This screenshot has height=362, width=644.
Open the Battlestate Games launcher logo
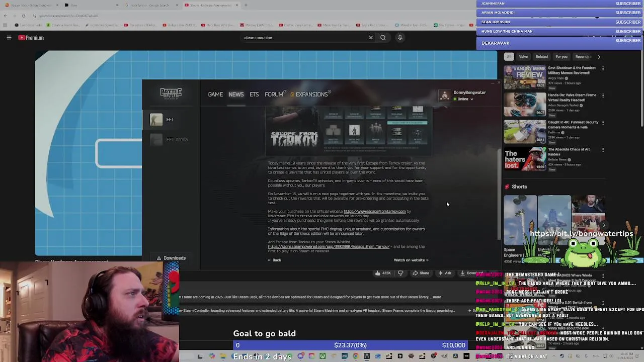[171, 93]
